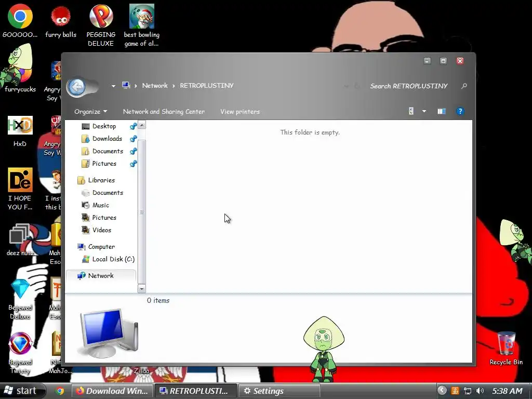
Task: Focus the Search RETROPLUSTINY field
Action: click(x=408, y=86)
